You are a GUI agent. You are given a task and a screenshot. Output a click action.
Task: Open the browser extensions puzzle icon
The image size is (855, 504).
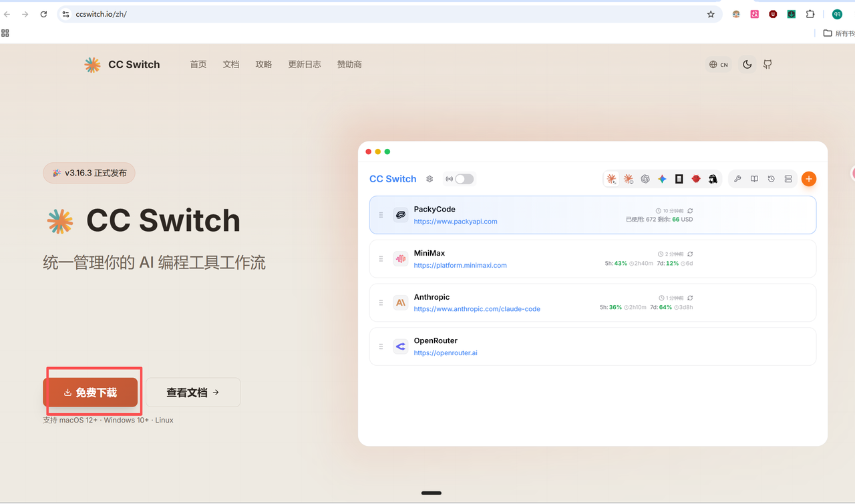click(x=810, y=14)
